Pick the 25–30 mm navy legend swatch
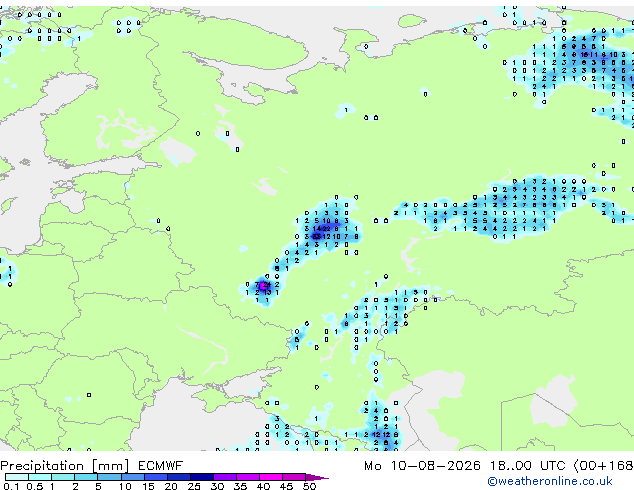634x490 pixels. tap(201, 477)
